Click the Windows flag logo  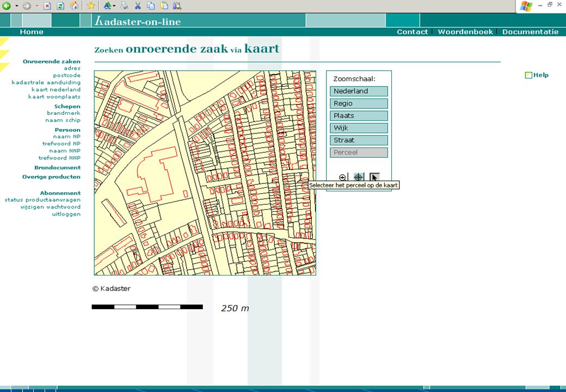click(x=526, y=6)
